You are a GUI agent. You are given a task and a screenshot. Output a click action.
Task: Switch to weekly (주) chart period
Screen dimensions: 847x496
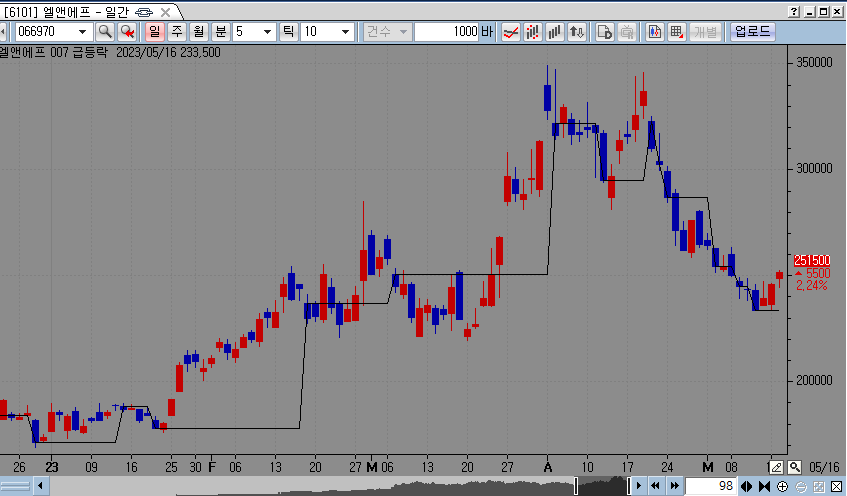[x=177, y=32]
